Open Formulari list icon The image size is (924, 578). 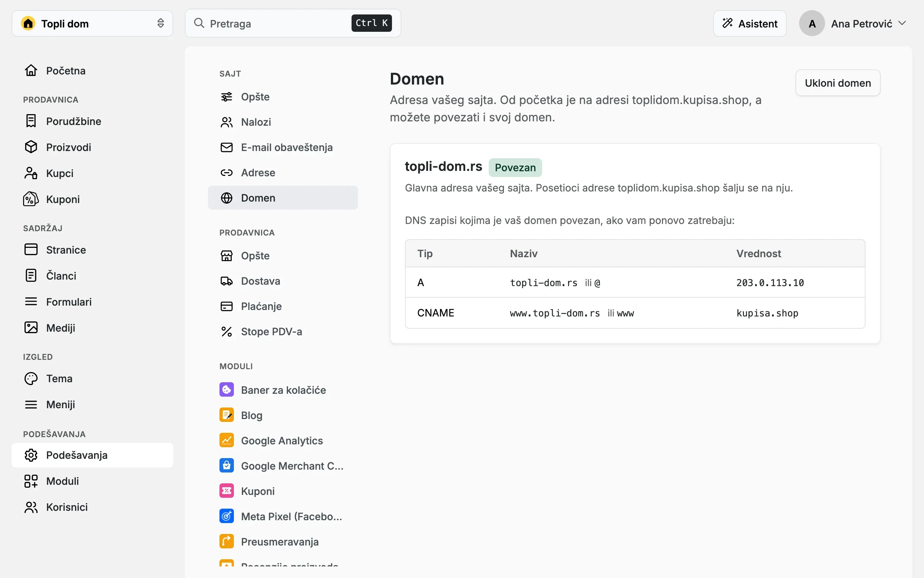click(31, 301)
